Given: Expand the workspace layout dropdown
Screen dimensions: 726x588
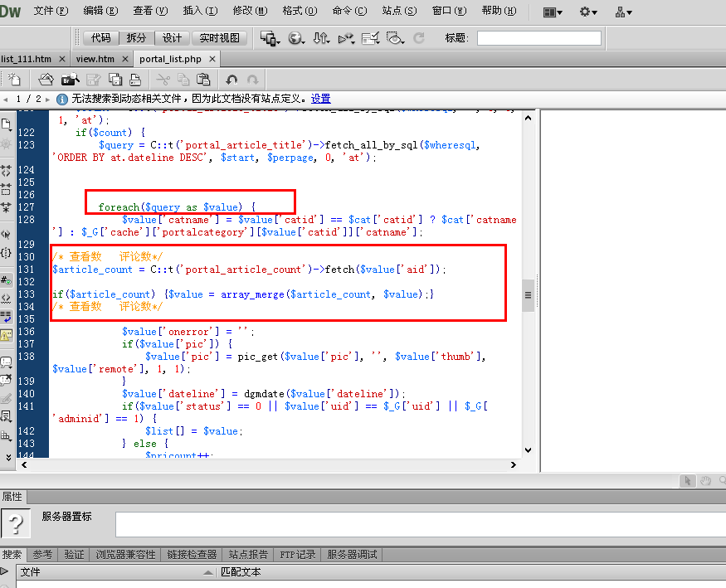Looking at the screenshot, I should (553, 12).
